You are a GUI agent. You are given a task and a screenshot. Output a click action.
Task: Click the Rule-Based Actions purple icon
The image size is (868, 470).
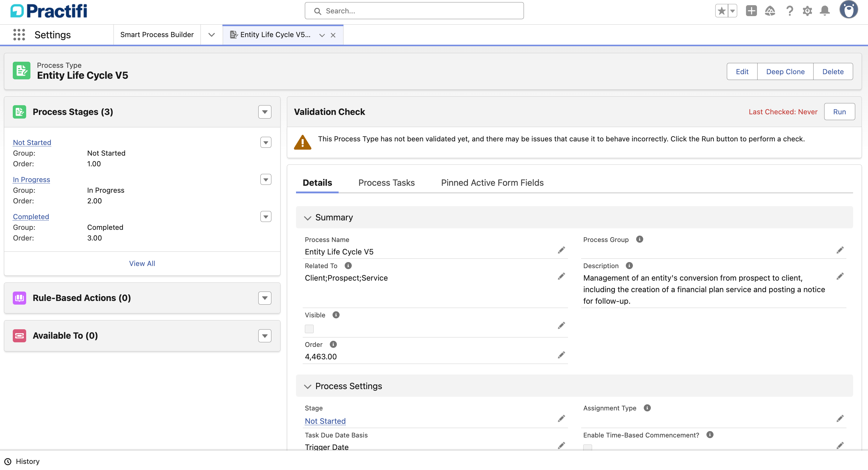[x=19, y=298]
